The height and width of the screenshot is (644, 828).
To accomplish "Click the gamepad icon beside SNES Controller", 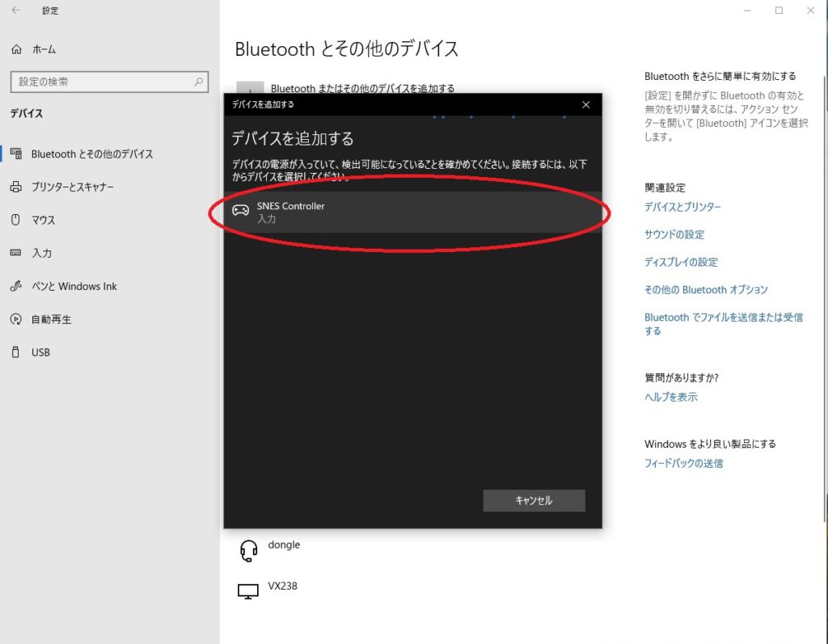I will point(240,211).
